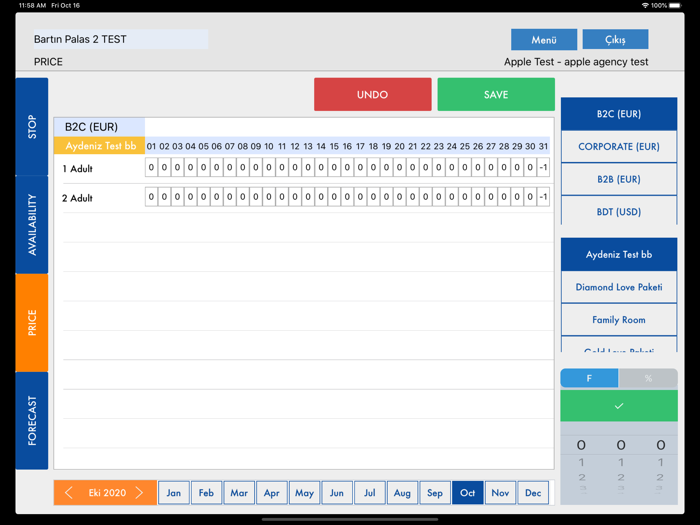Screen dimensions: 700x525
Task: Select the Jun month tab
Action: [x=337, y=493]
